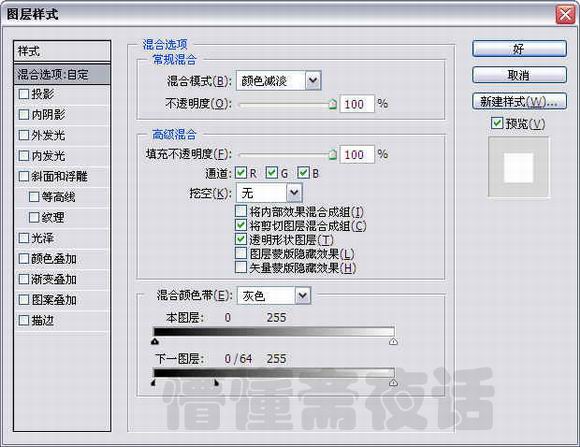Toggle the 预览(V) preview checkbox
The width and height of the screenshot is (580, 447).
pyautogui.click(x=497, y=123)
